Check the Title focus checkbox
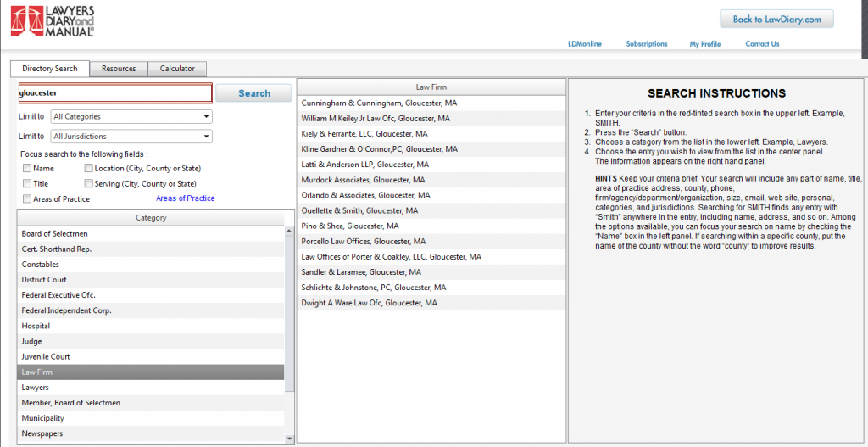The image size is (868, 447). point(26,183)
